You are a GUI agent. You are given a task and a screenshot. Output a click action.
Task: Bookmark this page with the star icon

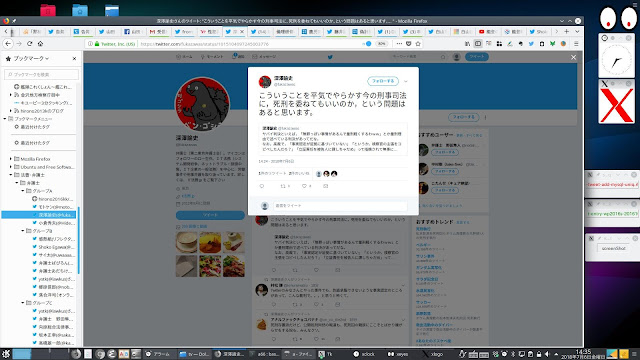coord(418,44)
